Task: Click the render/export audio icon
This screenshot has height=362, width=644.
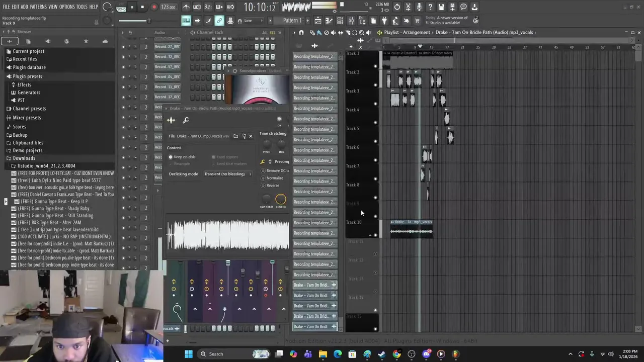Action: [452, 7]
